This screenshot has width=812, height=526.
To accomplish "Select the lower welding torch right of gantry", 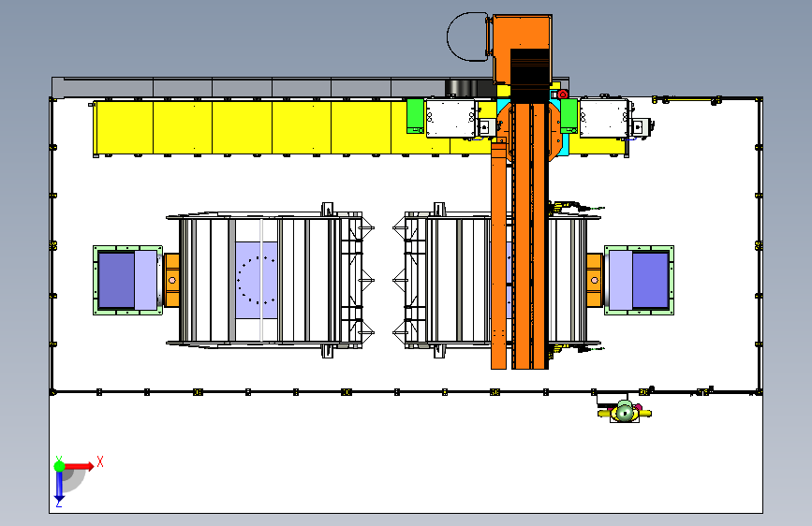I will pos(576,350).
